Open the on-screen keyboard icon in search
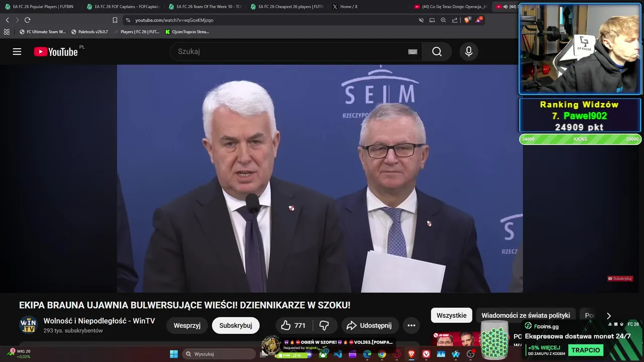The height and width of the screenshot is (362, 644). coord(413,51)
